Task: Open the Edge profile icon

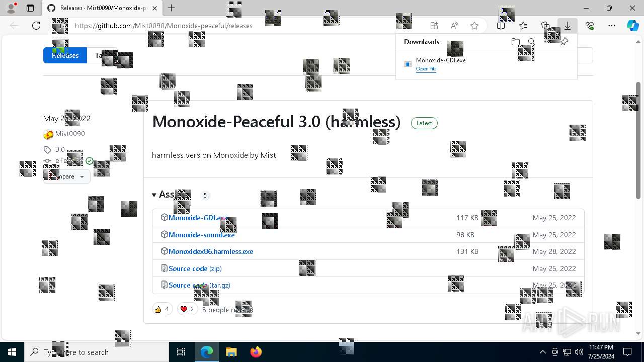Action: click(x=11, y=8)
